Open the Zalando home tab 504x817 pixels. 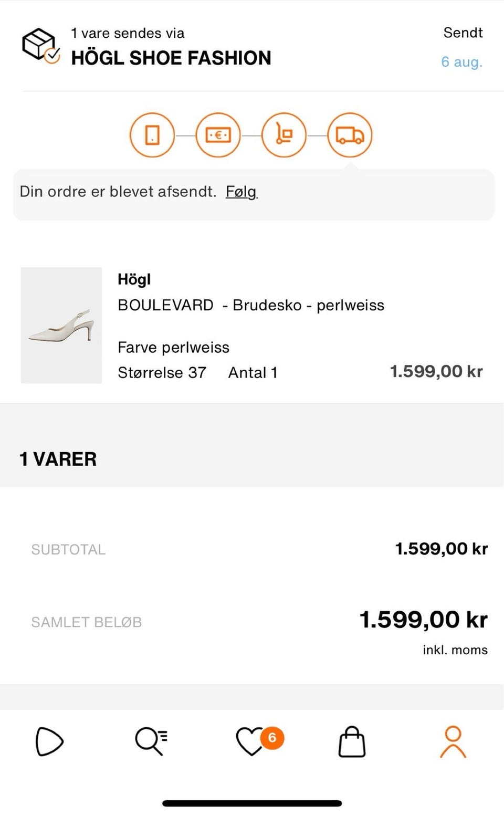coord(49,741)
